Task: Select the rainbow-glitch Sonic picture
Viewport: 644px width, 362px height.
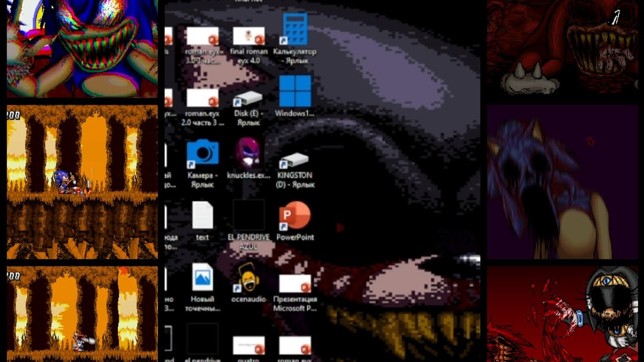Action: 83,48
